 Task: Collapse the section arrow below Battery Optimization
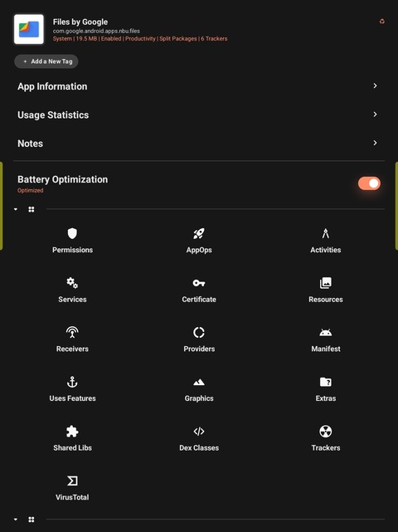click(16, 209)
